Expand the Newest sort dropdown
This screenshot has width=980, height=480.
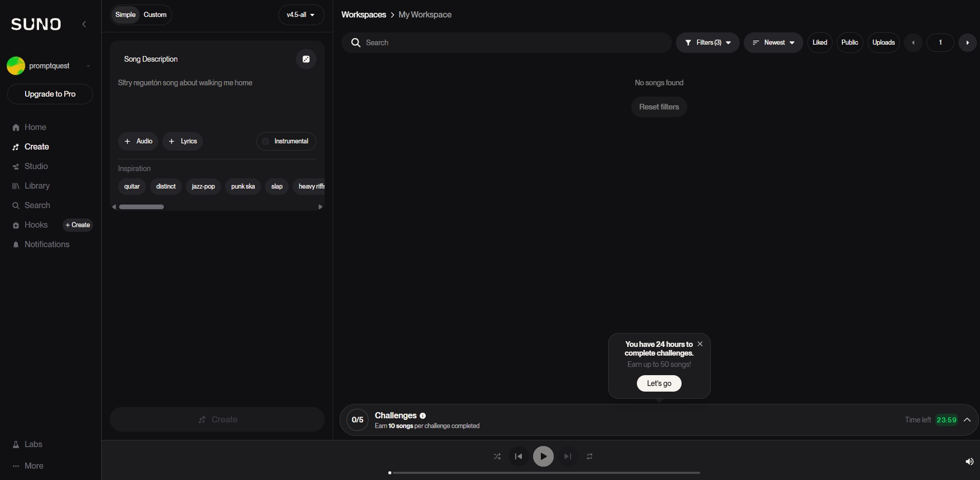(x=773, y=43)
